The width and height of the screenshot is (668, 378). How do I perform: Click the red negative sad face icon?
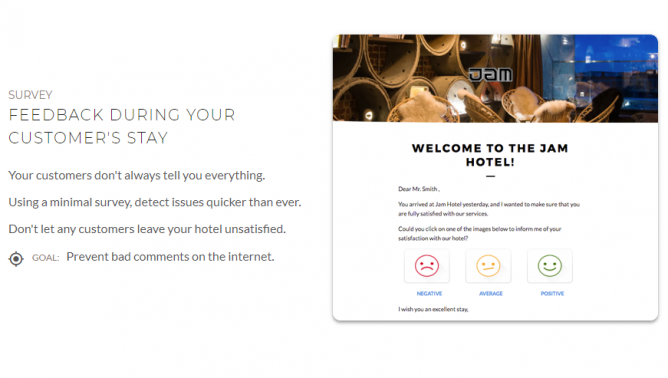point(426,265)
